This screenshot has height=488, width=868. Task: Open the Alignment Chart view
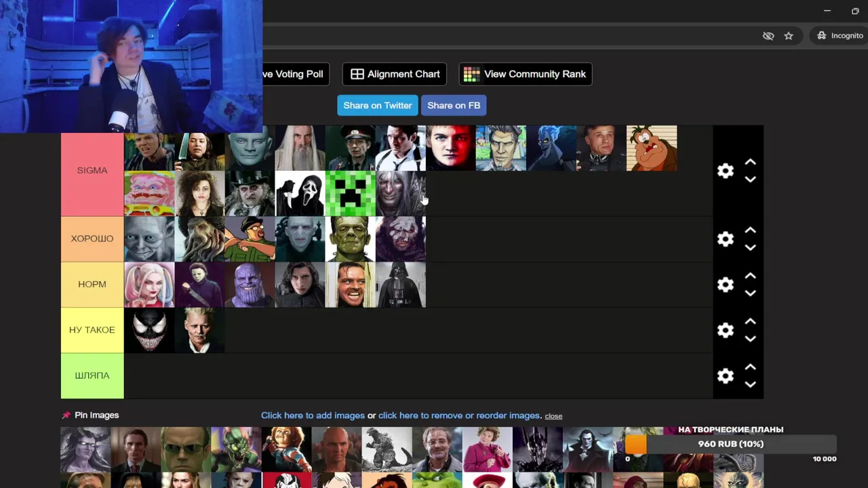395,74
